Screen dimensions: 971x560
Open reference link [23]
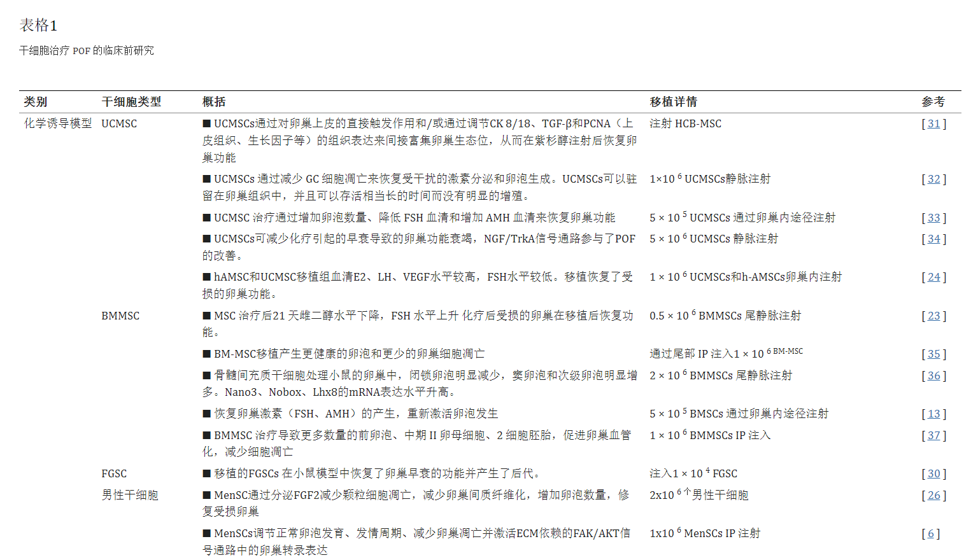click(x=933, y=316)
